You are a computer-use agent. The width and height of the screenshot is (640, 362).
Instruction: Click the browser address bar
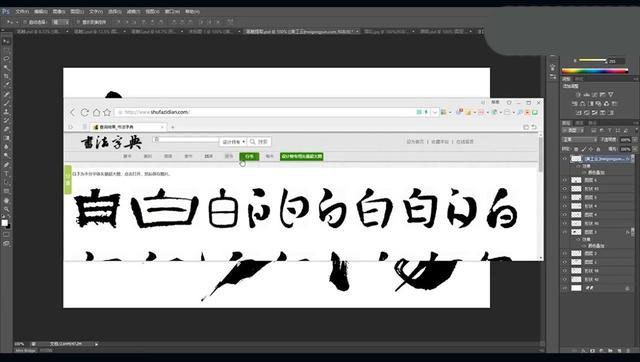[264, 112]
